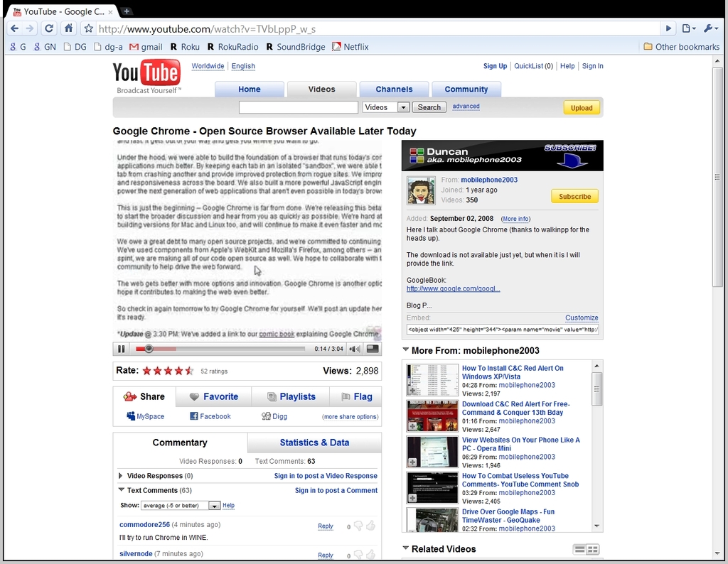728x564 pixels.
Task: Collapse the Related Videos section
Action: [406, 548]
